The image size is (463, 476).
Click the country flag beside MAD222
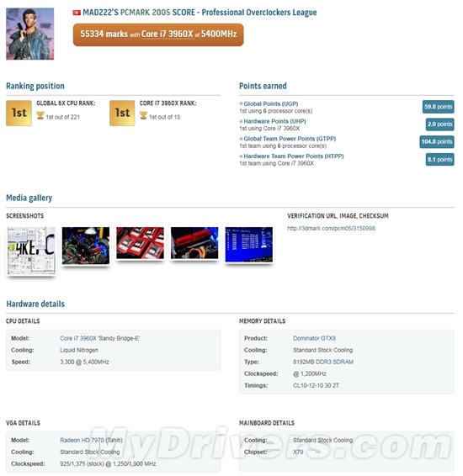pos(77,13)
